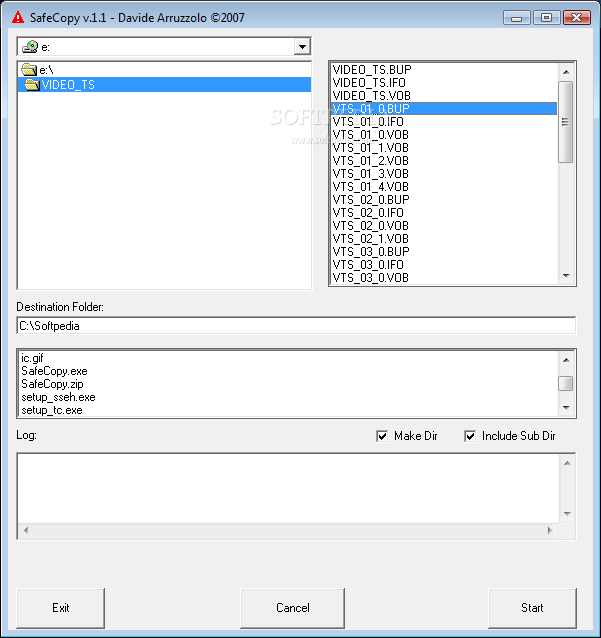Select file VTS_01_2.VOB
Screen dimensions: 601x638
pos(444,161)
